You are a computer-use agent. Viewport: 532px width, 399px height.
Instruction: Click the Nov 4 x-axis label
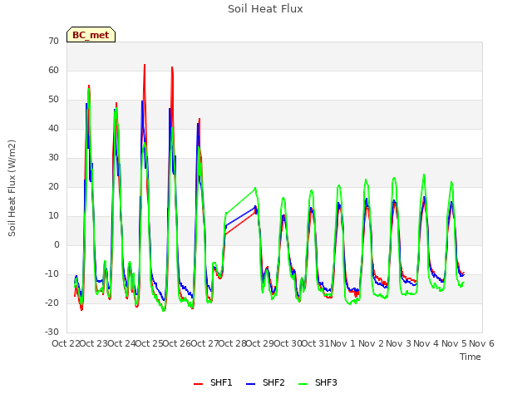pyautogui.click(x=426, y=343)
